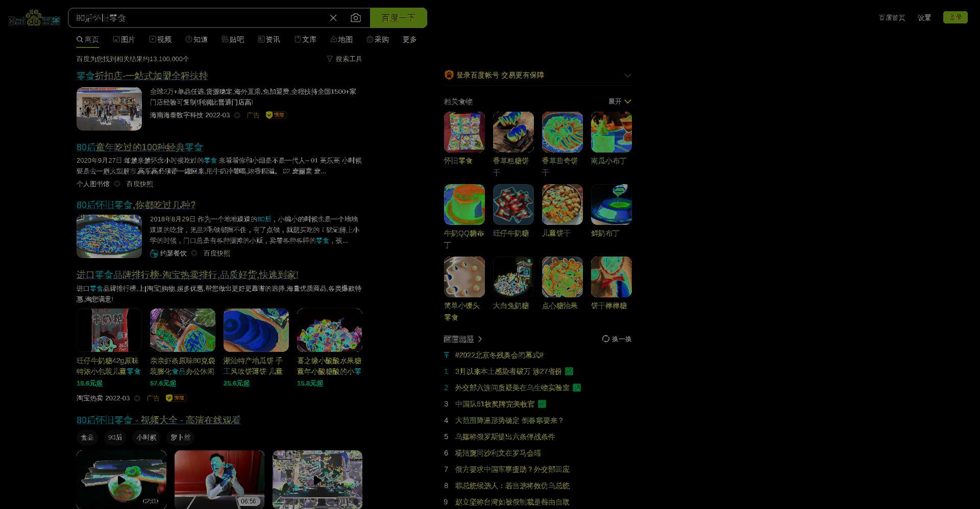Select the 萝卜丝 video tag
Viewport: 980px width, 509px height.
click(x=180, y=437)
